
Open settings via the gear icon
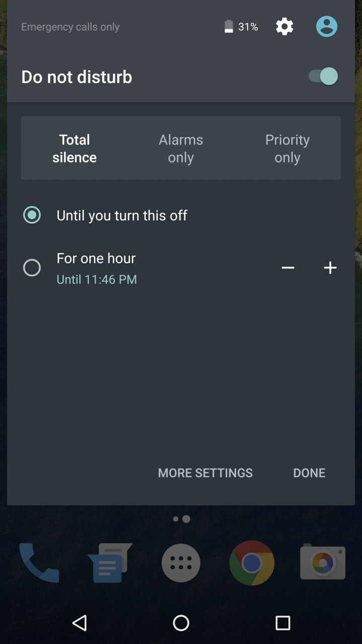pos(285,27)
